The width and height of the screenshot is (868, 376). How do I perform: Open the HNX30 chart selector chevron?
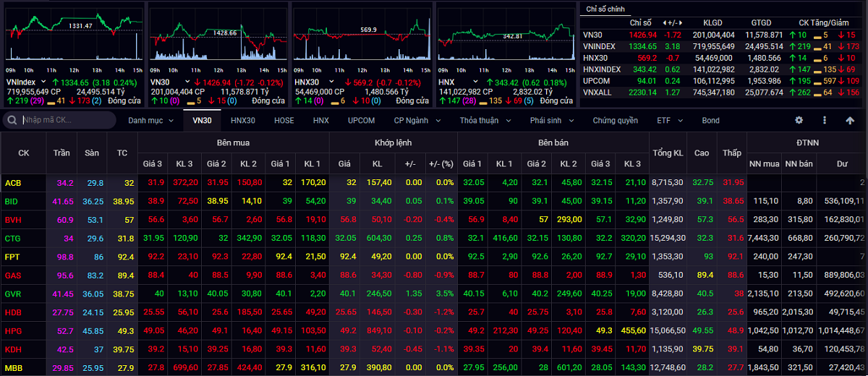click(x=332, y=82)
